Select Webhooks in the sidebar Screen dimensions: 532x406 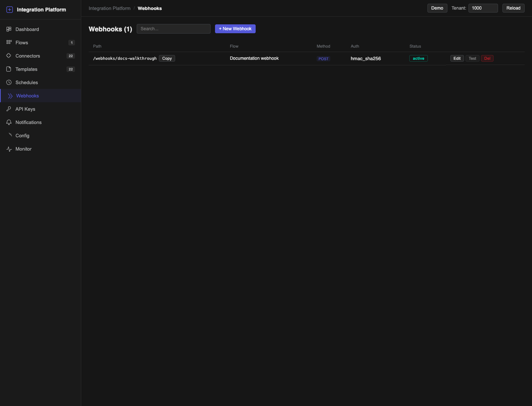coord(41,96)
